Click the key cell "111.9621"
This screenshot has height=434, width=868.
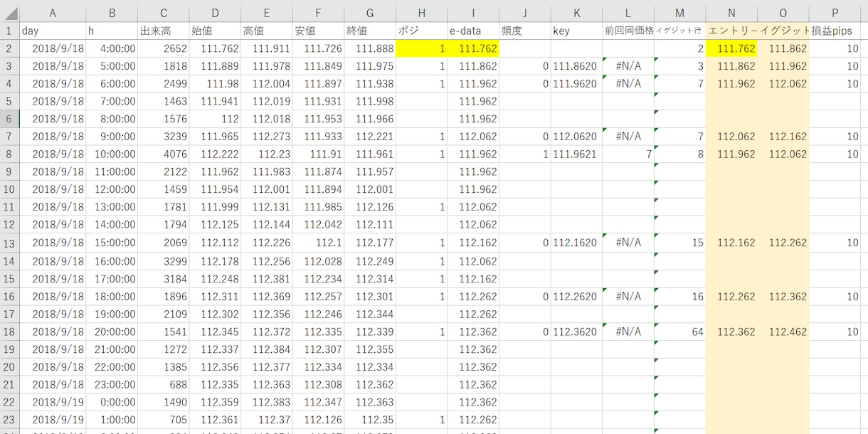tap(576, 154)
